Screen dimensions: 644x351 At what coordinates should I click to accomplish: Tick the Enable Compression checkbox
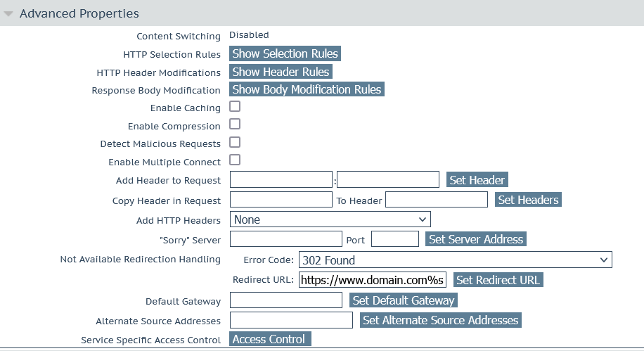pyautogui.click(x=235, y=124)
